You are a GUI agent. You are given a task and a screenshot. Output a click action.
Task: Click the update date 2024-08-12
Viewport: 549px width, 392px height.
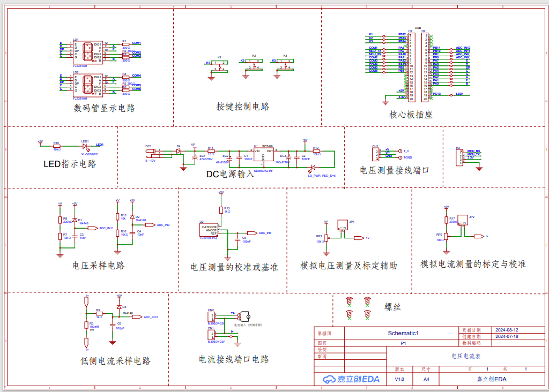[507, 330]
